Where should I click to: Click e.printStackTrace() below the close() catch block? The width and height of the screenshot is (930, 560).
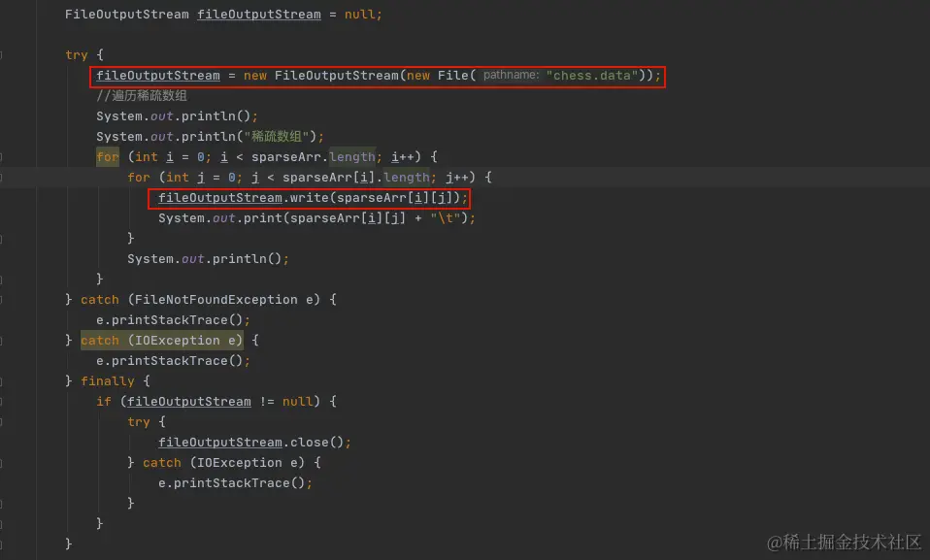(x=235, y=483)
